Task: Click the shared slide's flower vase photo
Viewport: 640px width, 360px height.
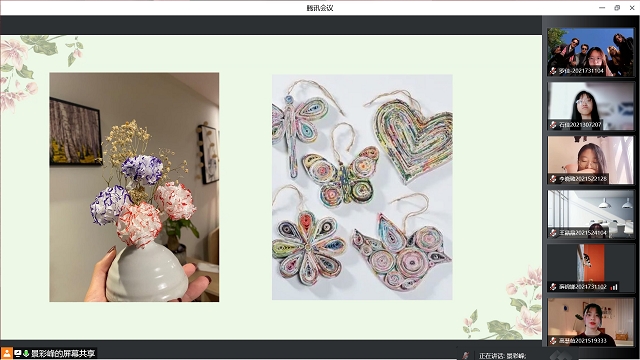Action: (x=134, y=187)
